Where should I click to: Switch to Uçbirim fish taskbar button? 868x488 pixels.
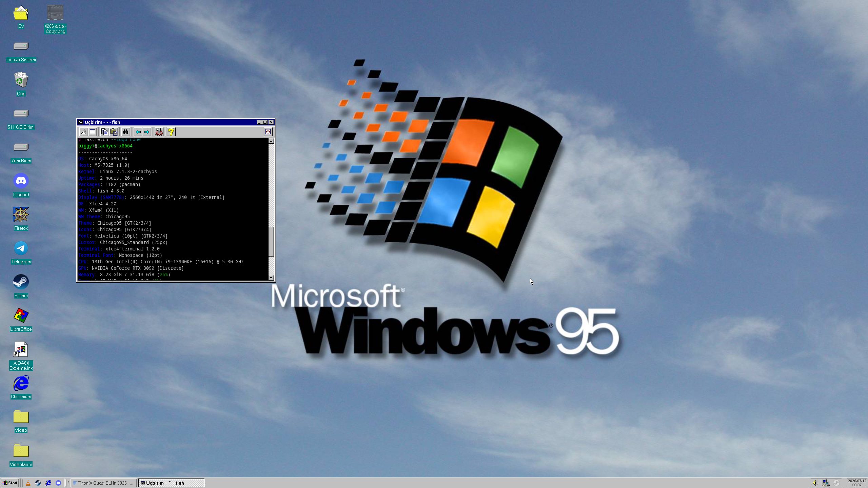pos(172,483)
